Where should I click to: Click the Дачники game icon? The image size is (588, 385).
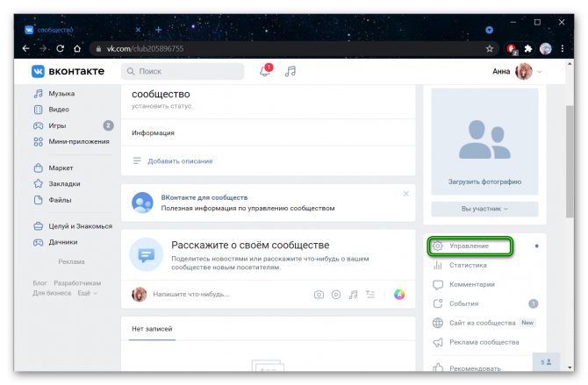[39, 242]
